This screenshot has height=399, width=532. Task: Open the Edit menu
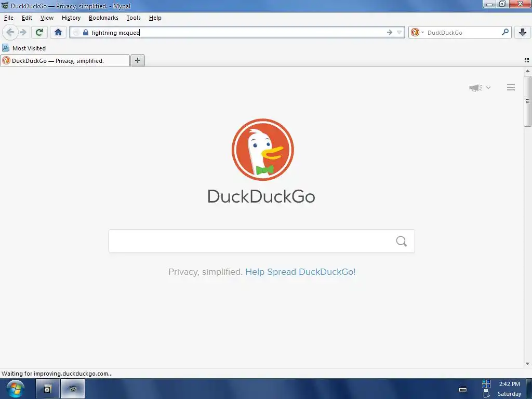[x=27, y=18]
